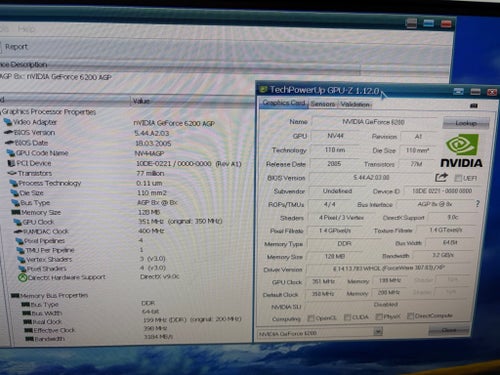The width and height of the screenshot is (500, 375).
Task: Click the NVIDIA SLI field showing Disabled
Action: [386, 305]
